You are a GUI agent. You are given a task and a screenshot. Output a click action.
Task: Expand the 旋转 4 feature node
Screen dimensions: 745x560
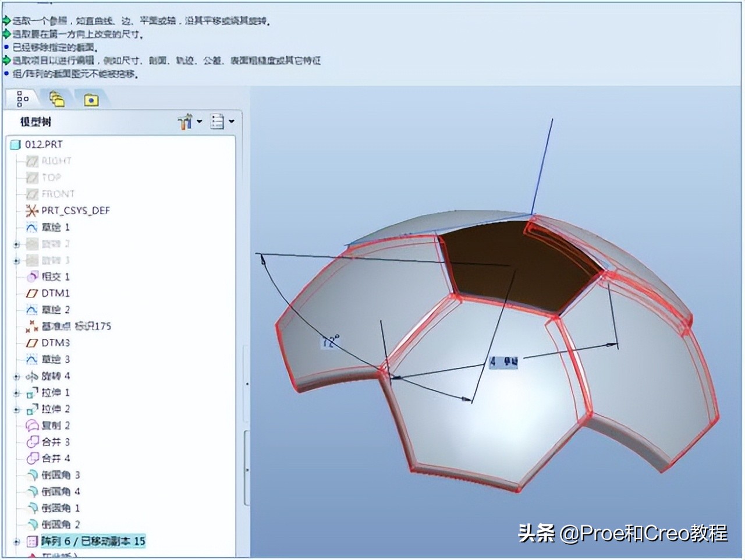(x=16, y=376)
